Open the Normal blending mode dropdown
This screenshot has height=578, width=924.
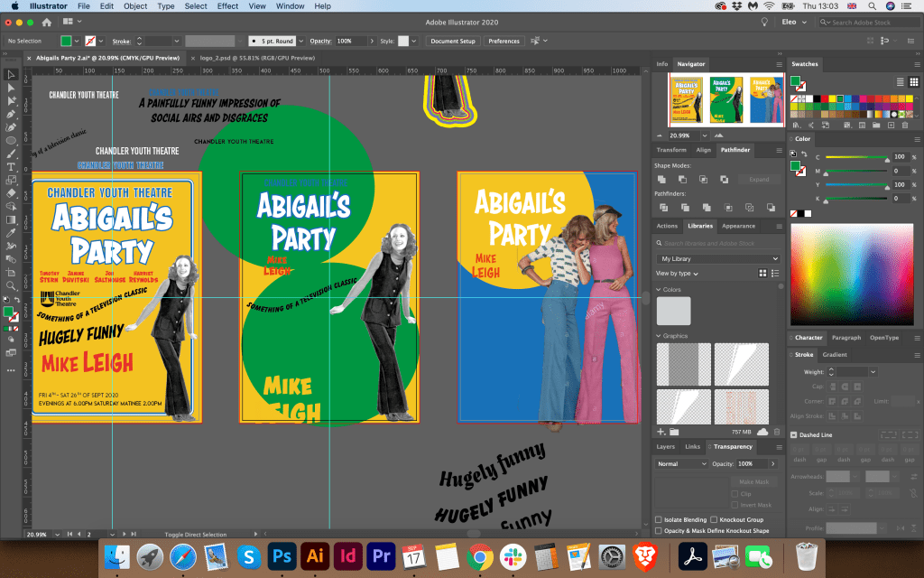tap(681, 463)
